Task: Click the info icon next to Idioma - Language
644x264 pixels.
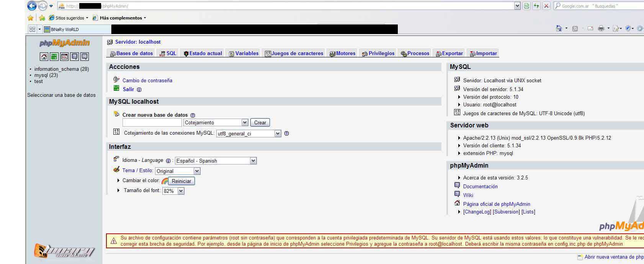Action: 168,161
